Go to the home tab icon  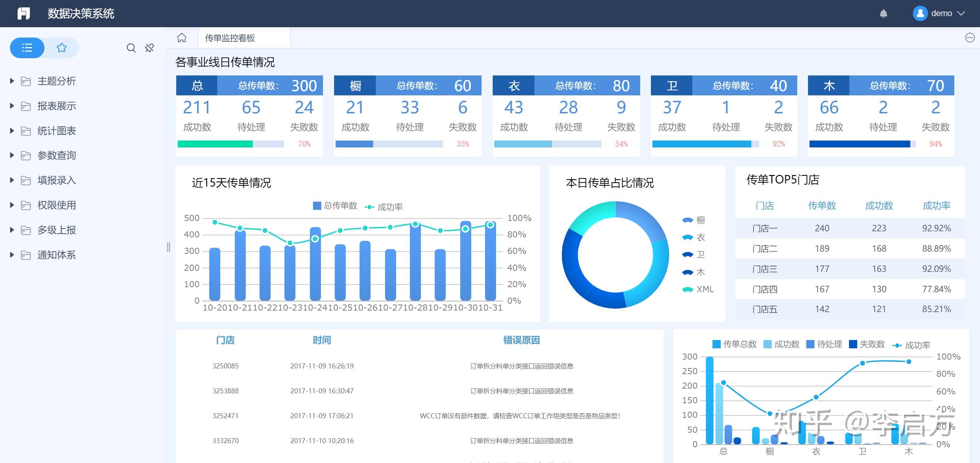pos(182,38)
